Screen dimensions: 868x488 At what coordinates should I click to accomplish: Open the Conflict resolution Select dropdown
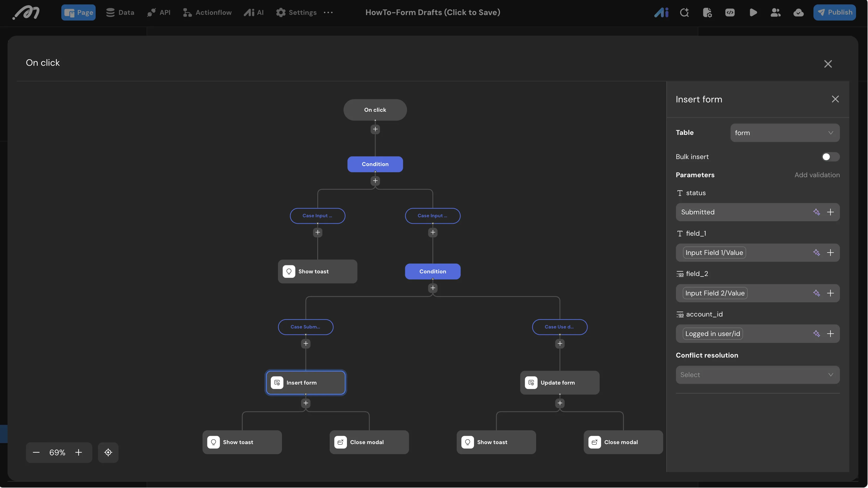pos(758,375)
